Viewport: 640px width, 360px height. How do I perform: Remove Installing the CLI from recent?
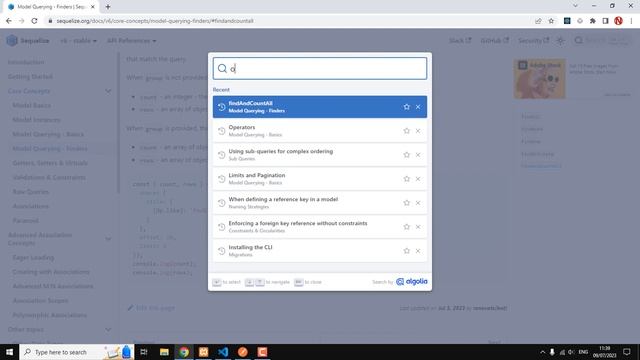coord(418,251)
